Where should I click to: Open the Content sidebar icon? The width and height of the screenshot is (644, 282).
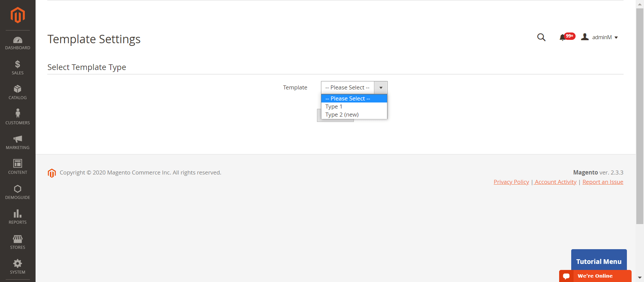pyautogui.click(x=17, y=164)
